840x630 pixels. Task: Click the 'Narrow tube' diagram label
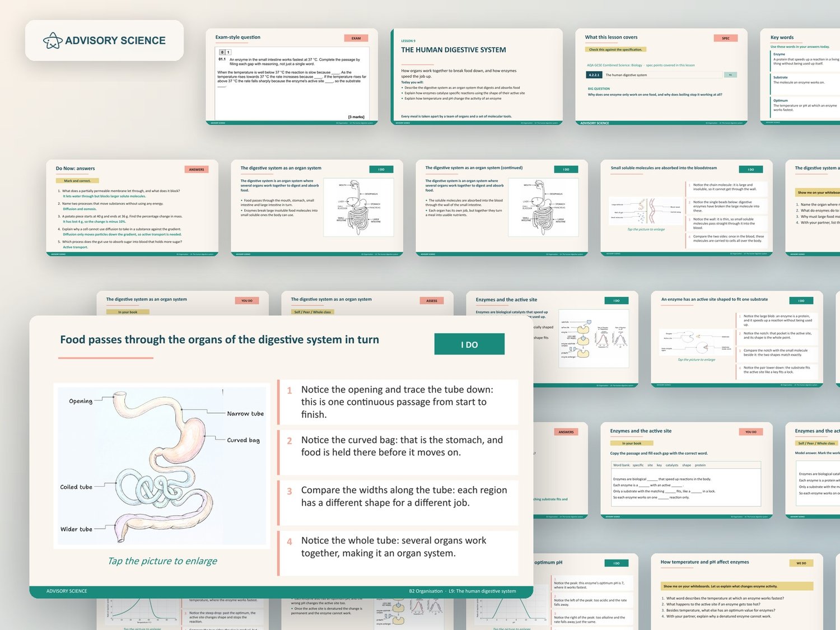tap(245, 413)
